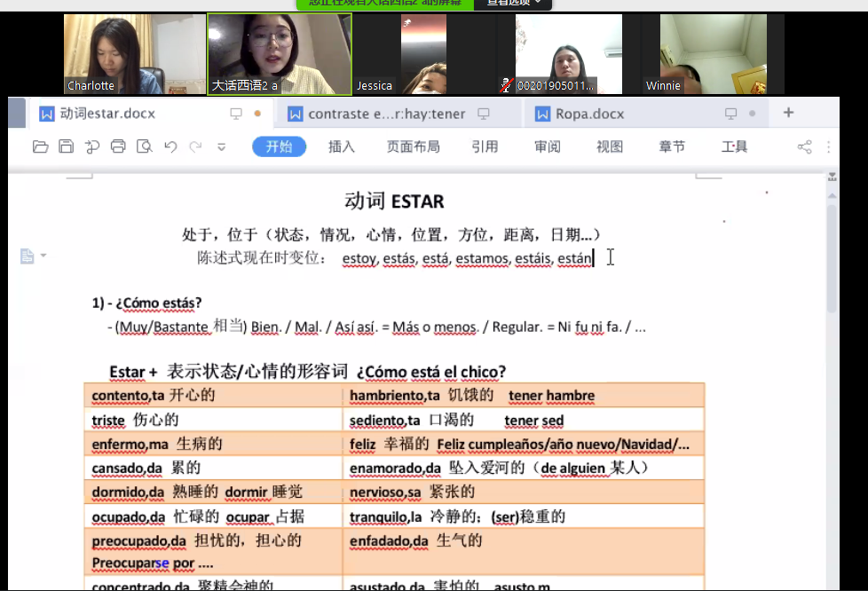Click monitor icon on 动词estar.docx tab
The height and width of the screenshot is (591, 868).
tap(236, 114)
